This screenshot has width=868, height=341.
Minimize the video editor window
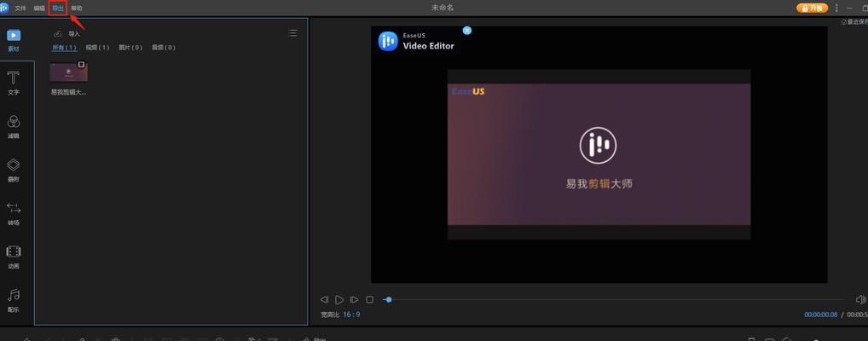[x=850, y=9]
